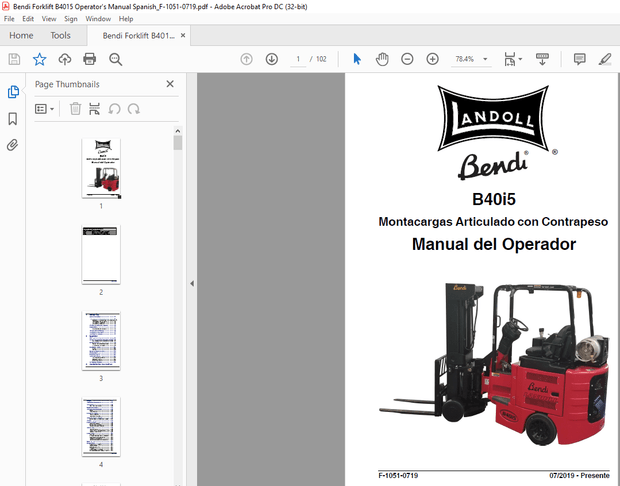Open the fit page options tool
This screenshot has width=620, height=486.
tap(510, 59)
